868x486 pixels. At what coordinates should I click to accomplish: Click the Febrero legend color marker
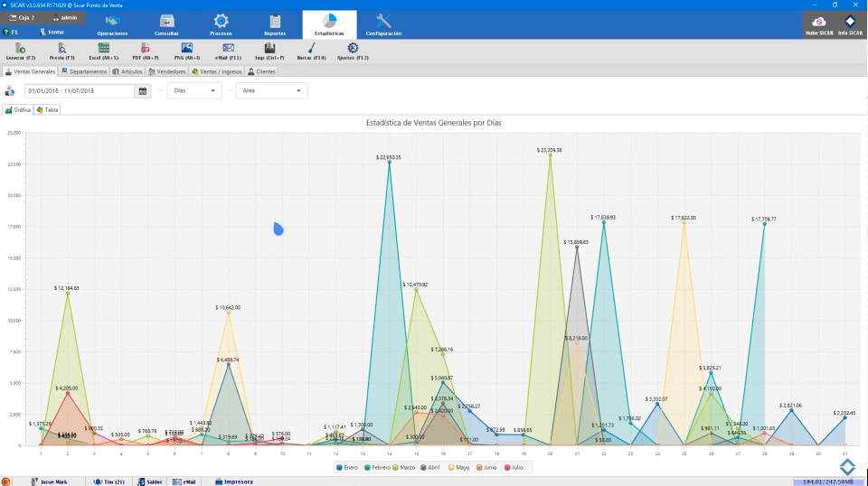[364, 467]
